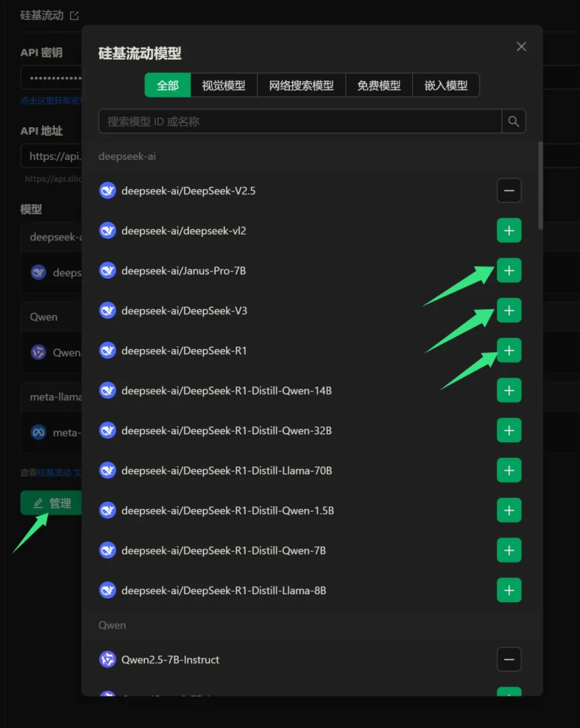
Task: Click the Meta logo in background model list
Action: (38, 432)
